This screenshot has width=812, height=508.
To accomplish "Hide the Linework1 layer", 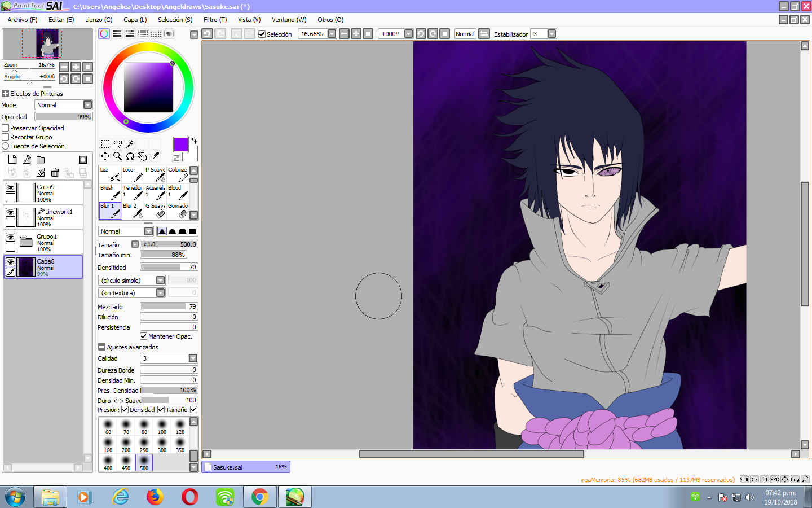I will (10, 212).
